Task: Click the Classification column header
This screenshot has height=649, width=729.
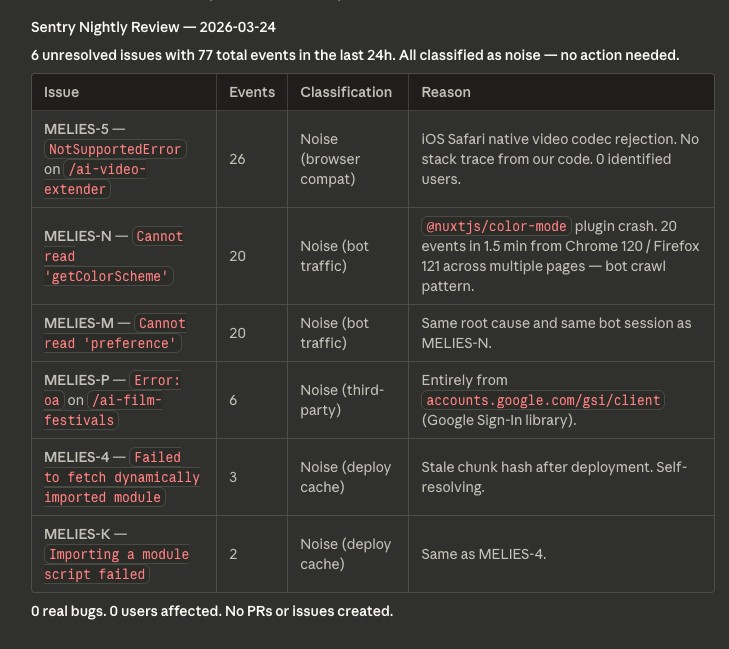Action: (346, 92)
